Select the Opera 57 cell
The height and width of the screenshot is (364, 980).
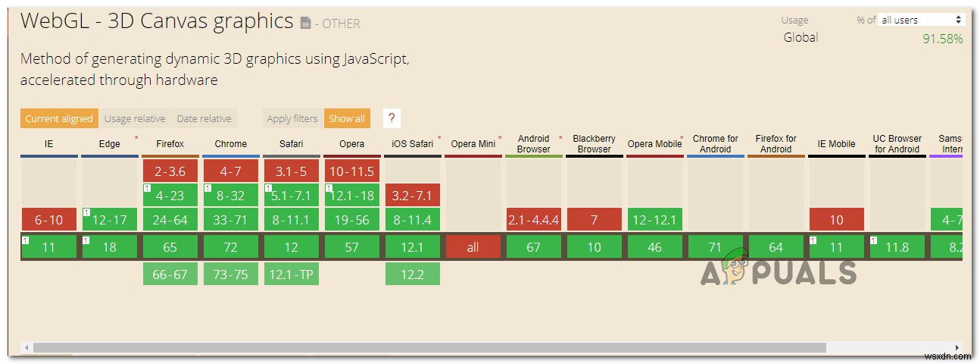(352, 247)
